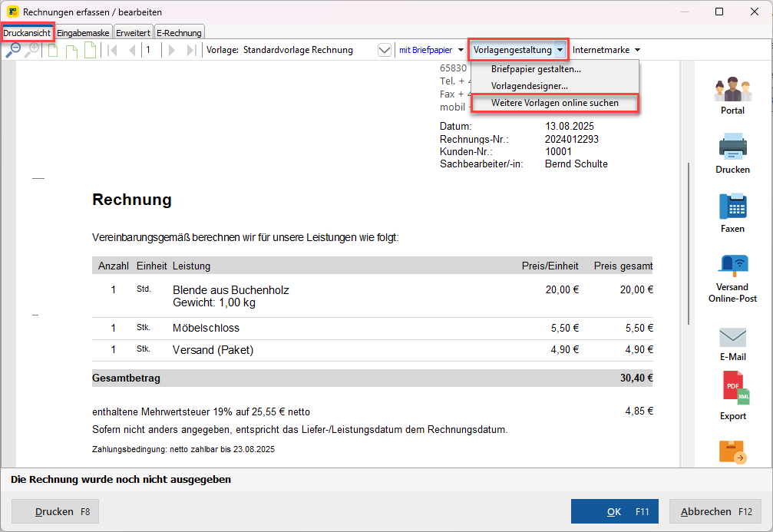773x532 pixels.
Task: Click the Versand Online-Post mailbox icon
Action: (732, 266)
